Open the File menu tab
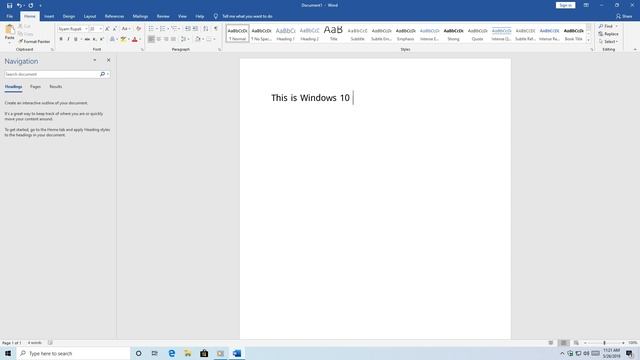The width and height of the screenshot is (640, 360). (x=10, y=16)
